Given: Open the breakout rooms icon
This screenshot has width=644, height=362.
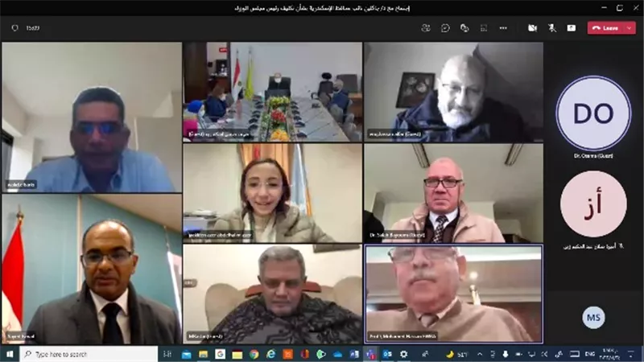Looking at the screenshot, I should (484, 28).
